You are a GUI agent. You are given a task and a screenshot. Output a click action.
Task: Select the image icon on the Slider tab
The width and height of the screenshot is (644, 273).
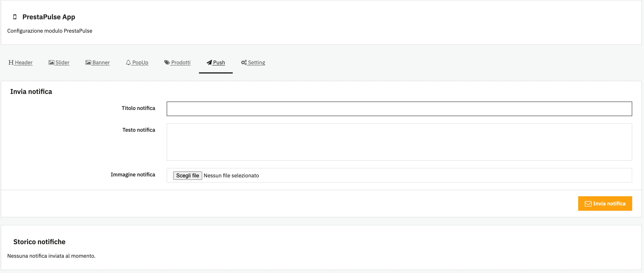tap(51, 62)
